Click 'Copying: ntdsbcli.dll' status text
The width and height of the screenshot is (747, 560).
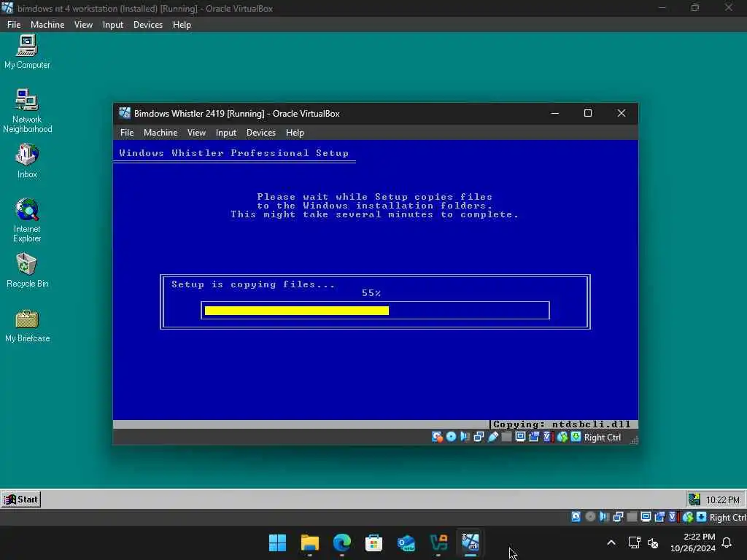coord(562,424)
